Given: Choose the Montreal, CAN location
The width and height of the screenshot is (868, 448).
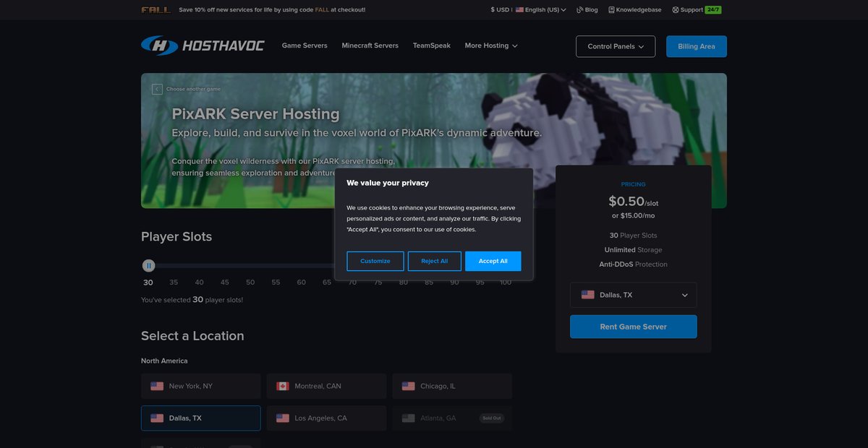Looking at the screenshot, I should (x=327, y=386).
